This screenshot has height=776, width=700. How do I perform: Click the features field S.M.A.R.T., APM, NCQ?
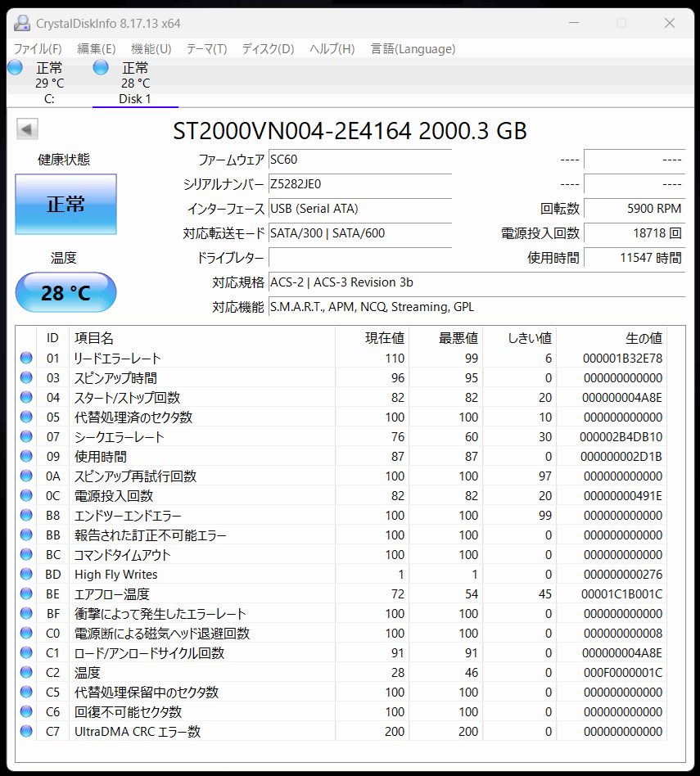point(476,307)
